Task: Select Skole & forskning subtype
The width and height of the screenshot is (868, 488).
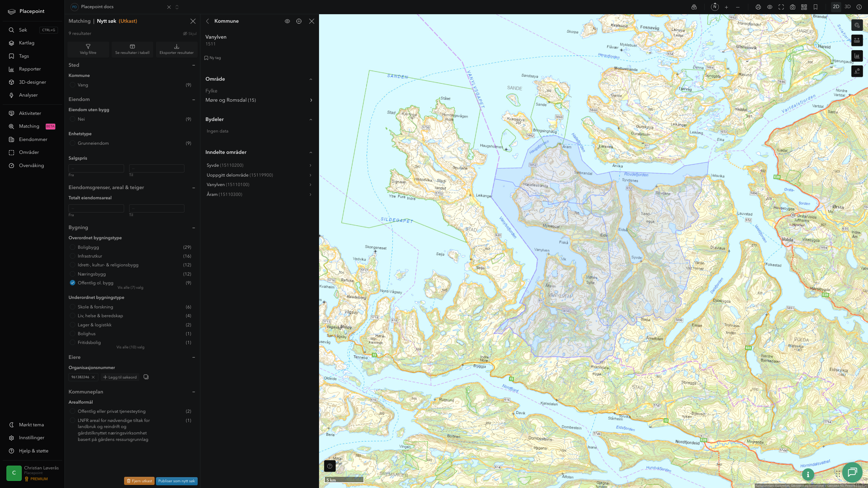Action: pos(72,307)
